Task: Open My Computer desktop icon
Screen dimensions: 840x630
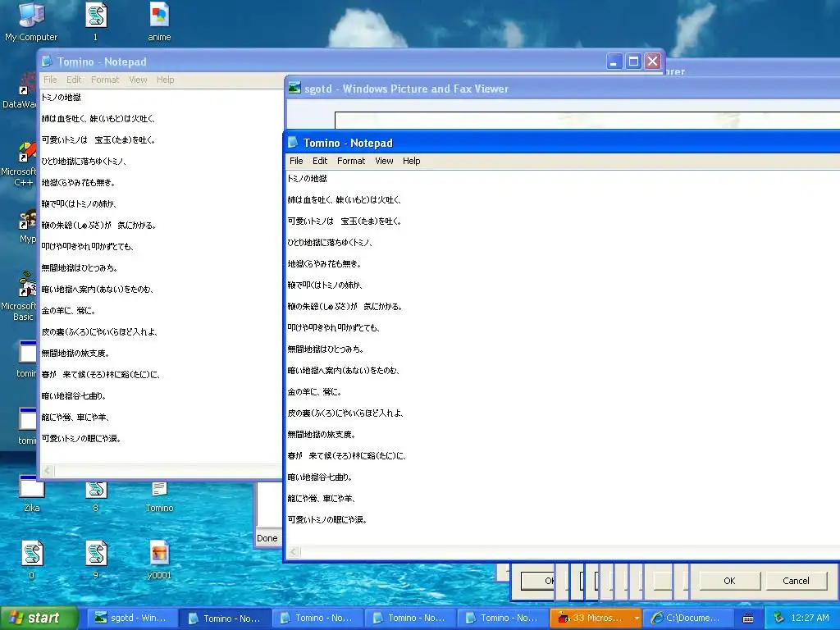Action: point(31,21)
